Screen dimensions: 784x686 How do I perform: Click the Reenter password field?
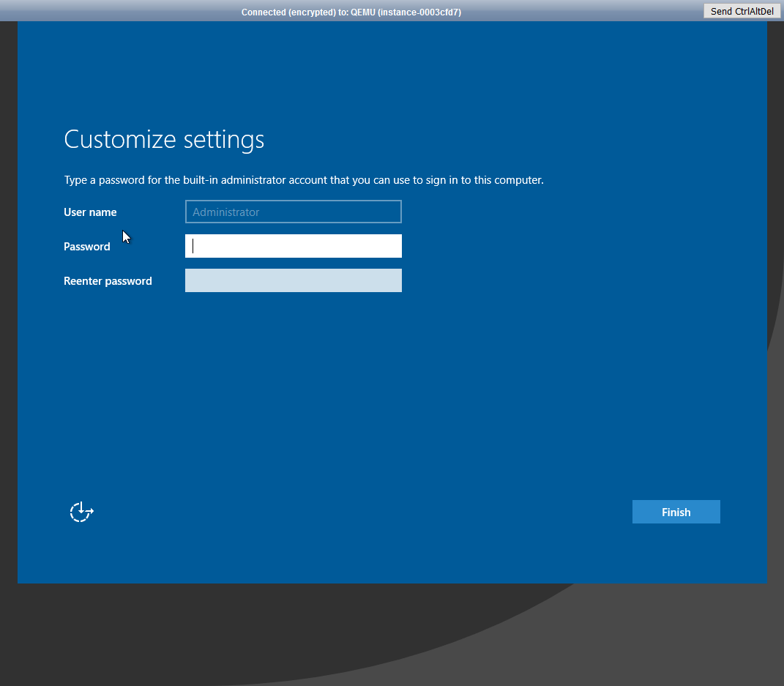293,280
